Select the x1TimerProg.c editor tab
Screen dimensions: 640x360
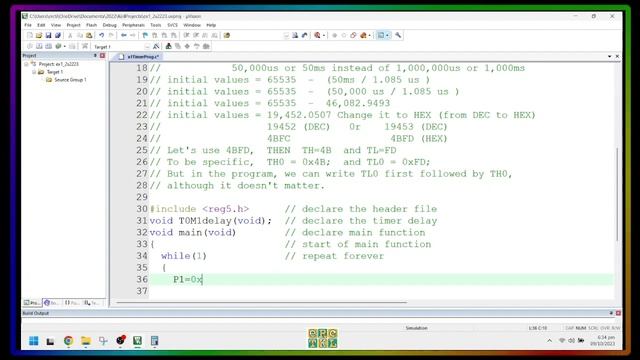point(139,57)
